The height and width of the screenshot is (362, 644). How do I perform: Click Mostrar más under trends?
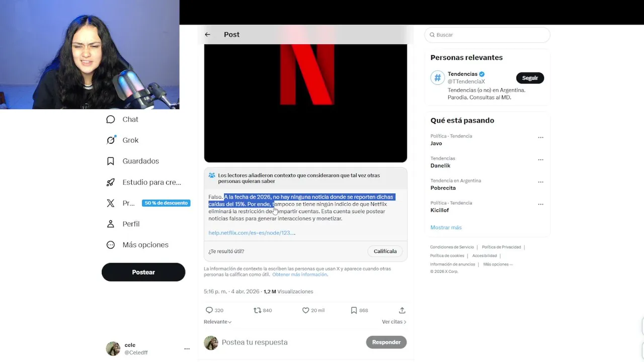(x=446, y=227)
